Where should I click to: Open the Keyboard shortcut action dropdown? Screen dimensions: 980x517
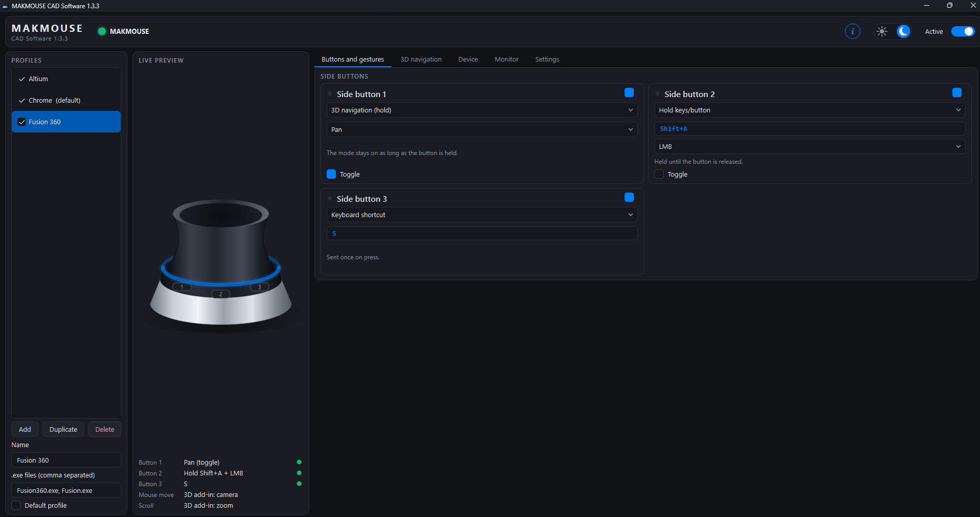482,215
